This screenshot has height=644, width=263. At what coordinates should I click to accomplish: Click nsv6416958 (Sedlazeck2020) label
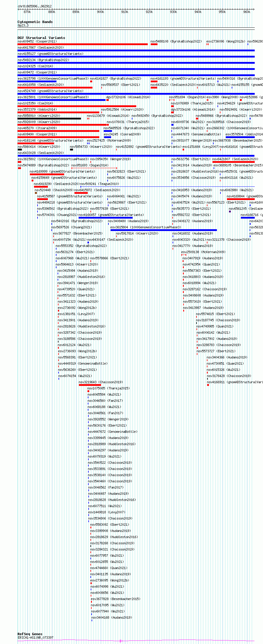click(40, 85)
